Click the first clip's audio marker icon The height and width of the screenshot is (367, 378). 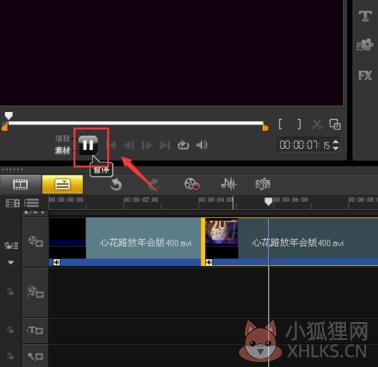(x=57, y=263)
